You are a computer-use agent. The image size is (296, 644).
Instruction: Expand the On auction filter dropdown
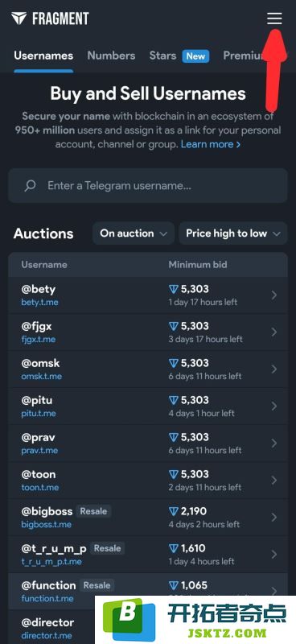pyautogui.click(x=134, y=233)
